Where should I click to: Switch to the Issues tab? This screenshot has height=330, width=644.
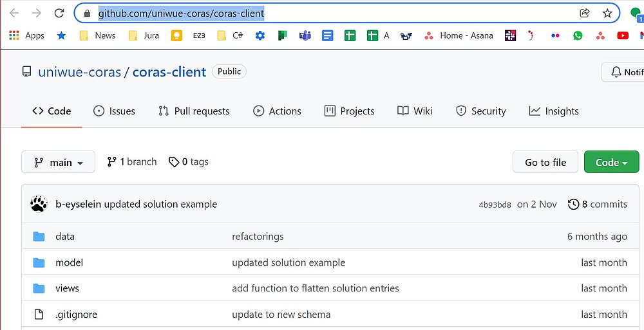(x=114, y=111)
